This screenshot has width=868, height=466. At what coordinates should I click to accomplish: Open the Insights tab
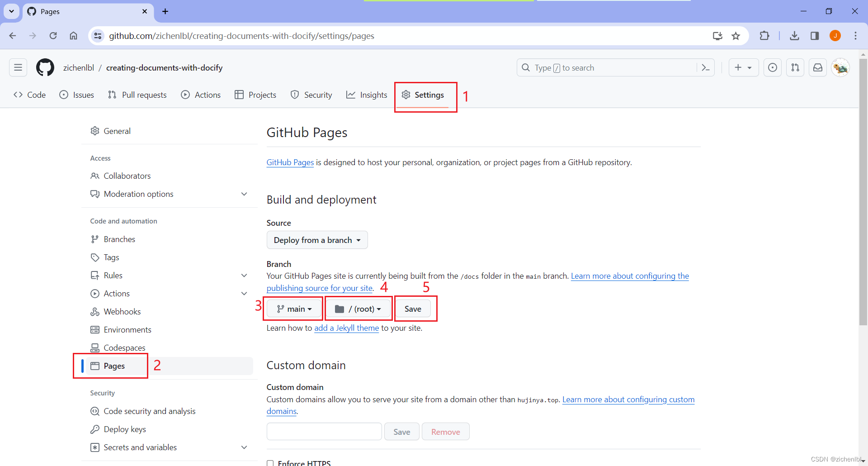tap(367, 95)
